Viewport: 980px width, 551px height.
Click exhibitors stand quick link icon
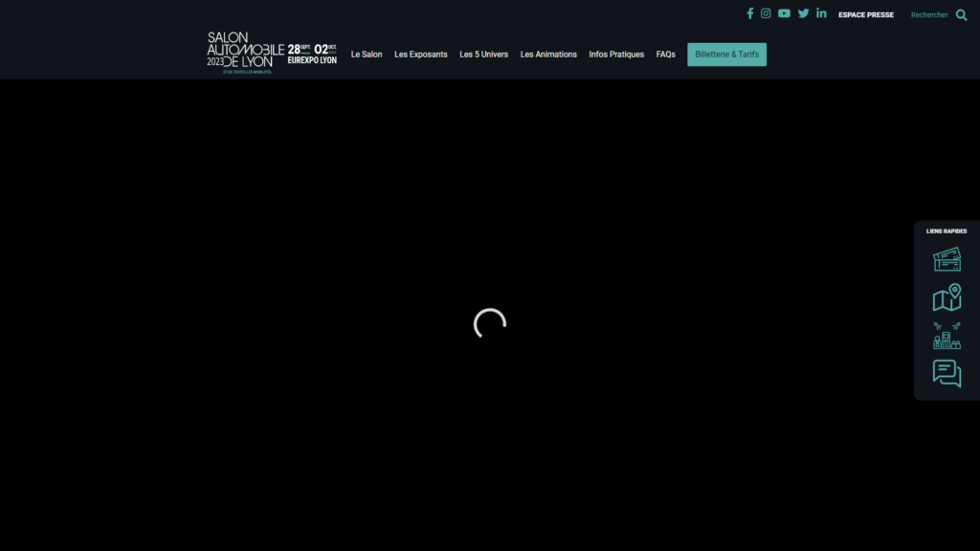947,336
